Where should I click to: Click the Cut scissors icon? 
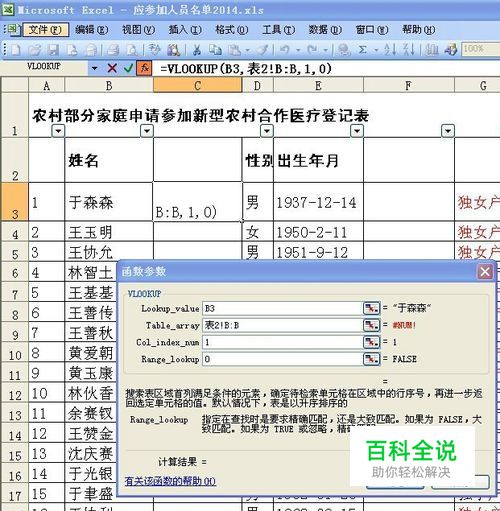197,50
